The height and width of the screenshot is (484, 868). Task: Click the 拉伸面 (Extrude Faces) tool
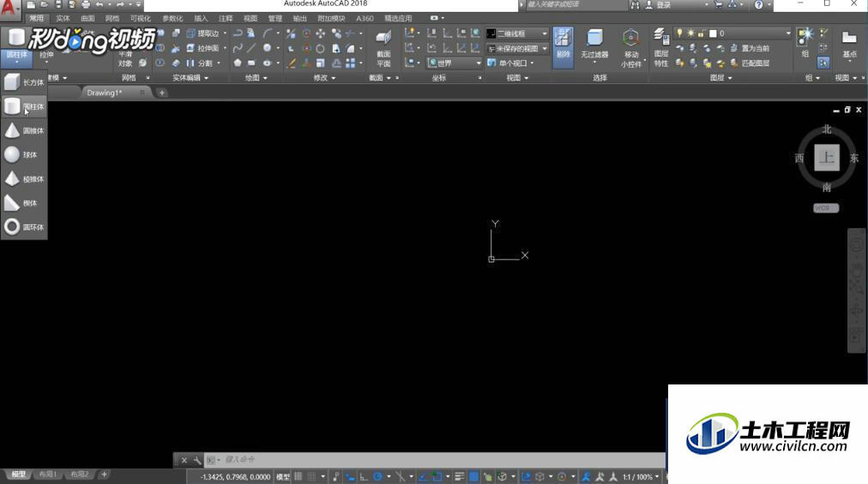pyautogui.click(x=203, y=48)
